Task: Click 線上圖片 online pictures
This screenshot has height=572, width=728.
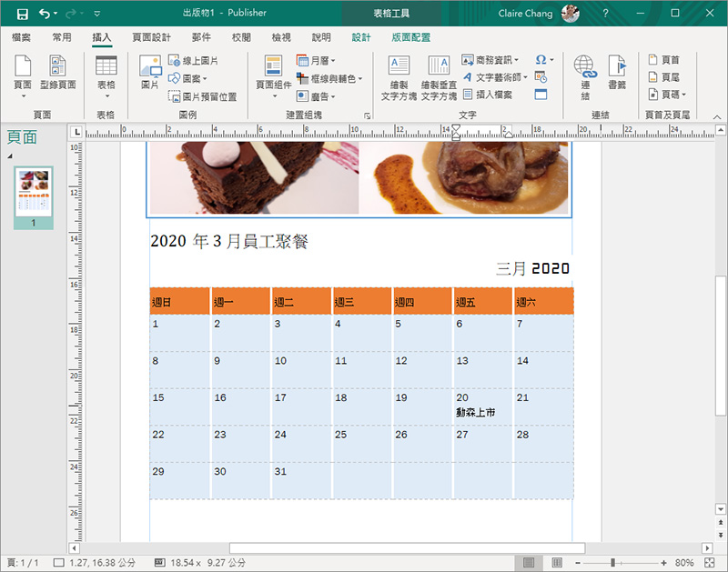Action: click(x=193, y=61)
